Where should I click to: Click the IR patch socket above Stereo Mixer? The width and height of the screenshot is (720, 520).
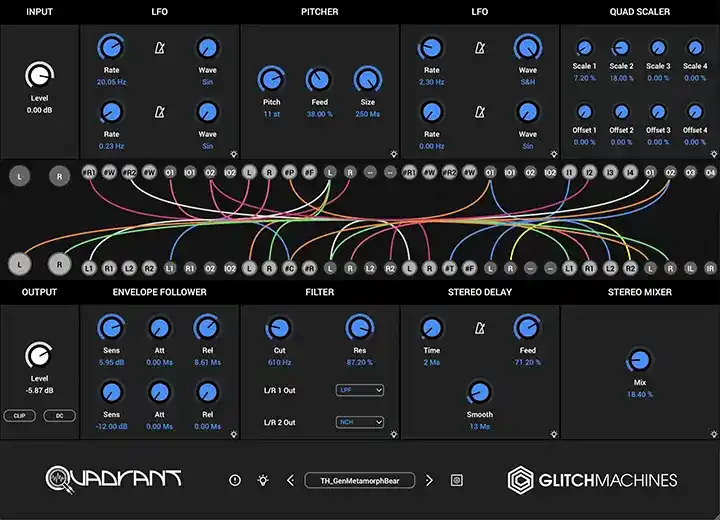click(710, 268)
